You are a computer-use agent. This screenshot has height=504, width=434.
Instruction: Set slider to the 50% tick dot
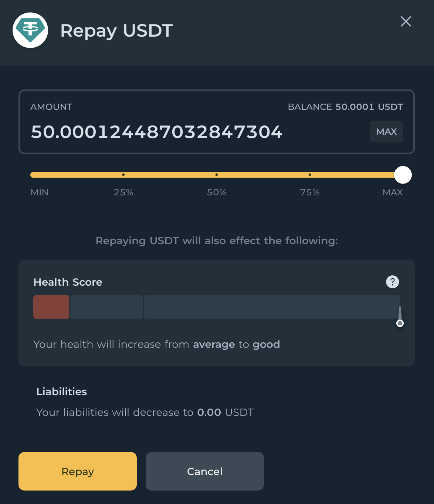coord(217,175)
